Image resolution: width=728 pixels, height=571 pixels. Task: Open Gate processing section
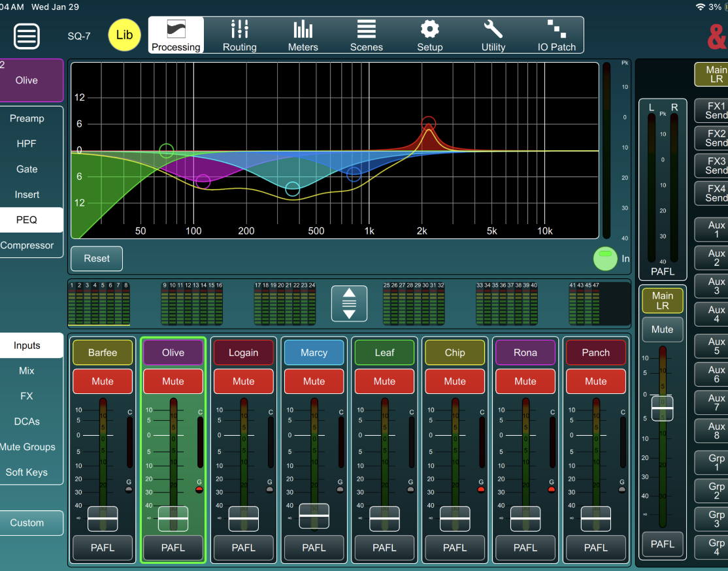point(27,169)
